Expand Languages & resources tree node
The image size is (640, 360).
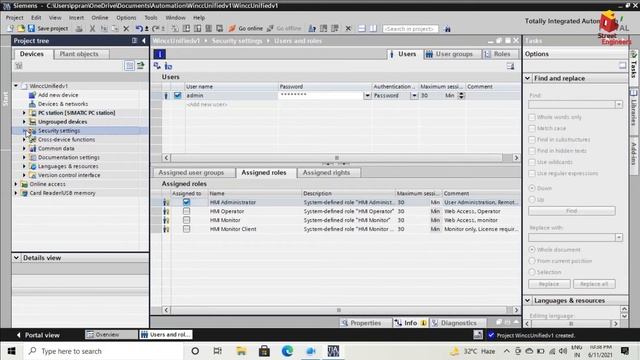(x=24, y=166)
